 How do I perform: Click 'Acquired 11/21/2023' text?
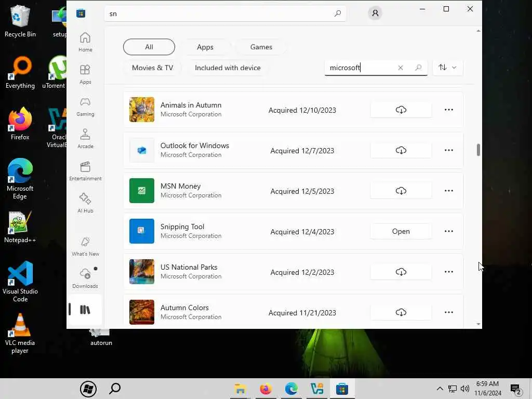coord(302,313)
